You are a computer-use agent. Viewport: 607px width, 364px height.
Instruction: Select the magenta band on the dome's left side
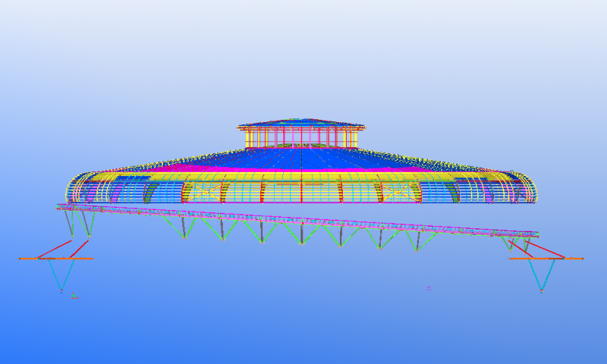point(190,163)
